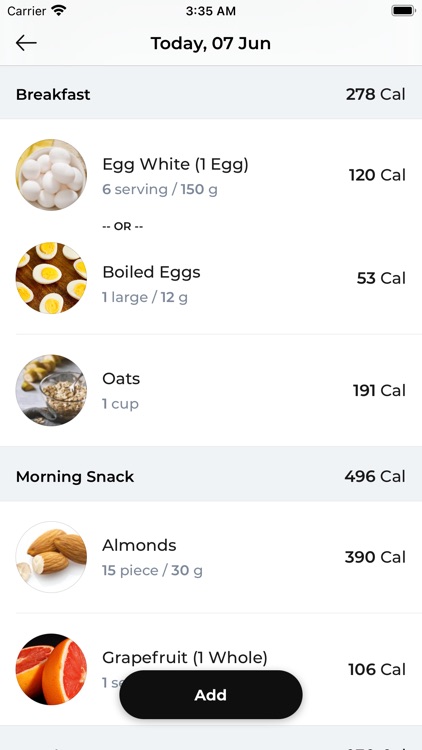
Task: Tap the Wi-Fi status icon
Action: tap(58, 11)
